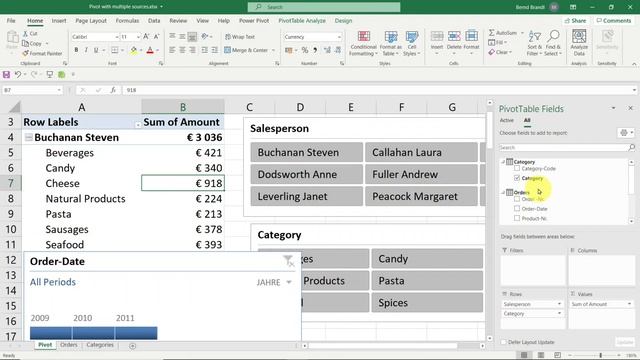This screenshot has width=640, height=360.
Task: Select Pasta in Category slicer
Action: pos(427,281)
